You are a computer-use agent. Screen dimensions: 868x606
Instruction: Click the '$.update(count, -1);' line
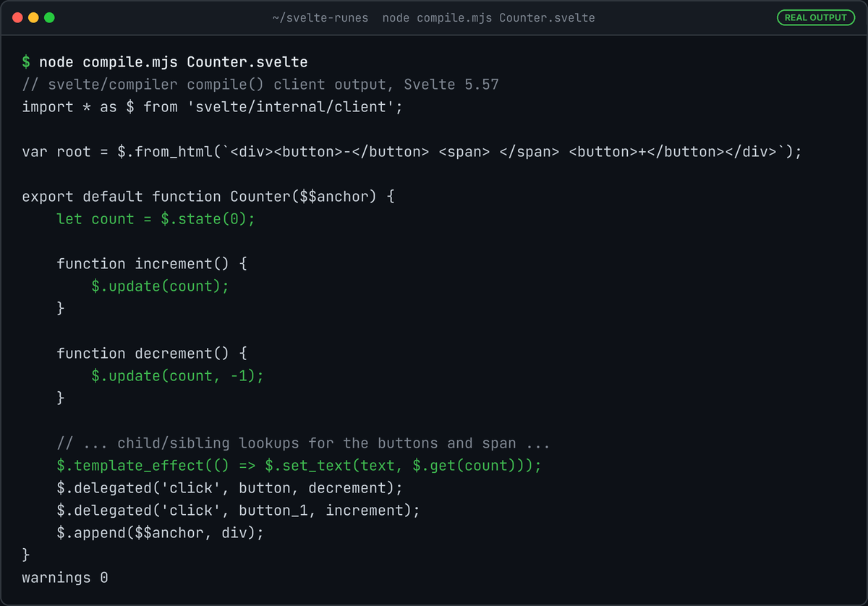click(x=177, y=376)
